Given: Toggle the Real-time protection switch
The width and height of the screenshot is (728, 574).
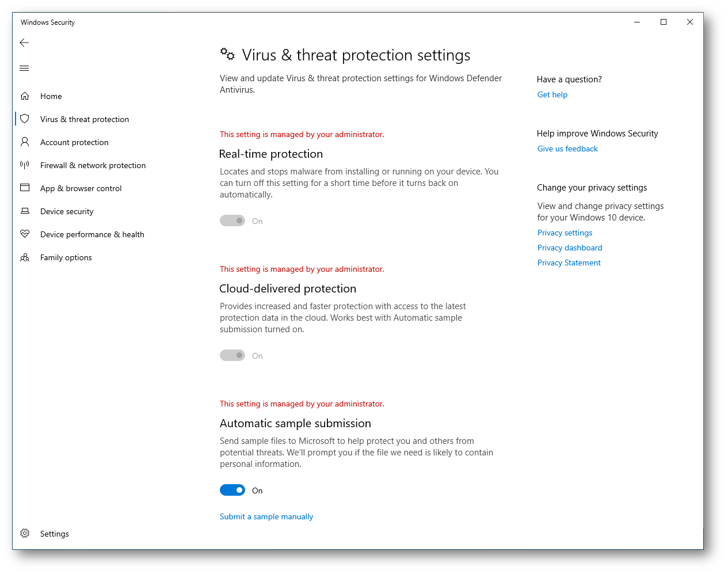Looking at the screenshot, I should point(232,221).
